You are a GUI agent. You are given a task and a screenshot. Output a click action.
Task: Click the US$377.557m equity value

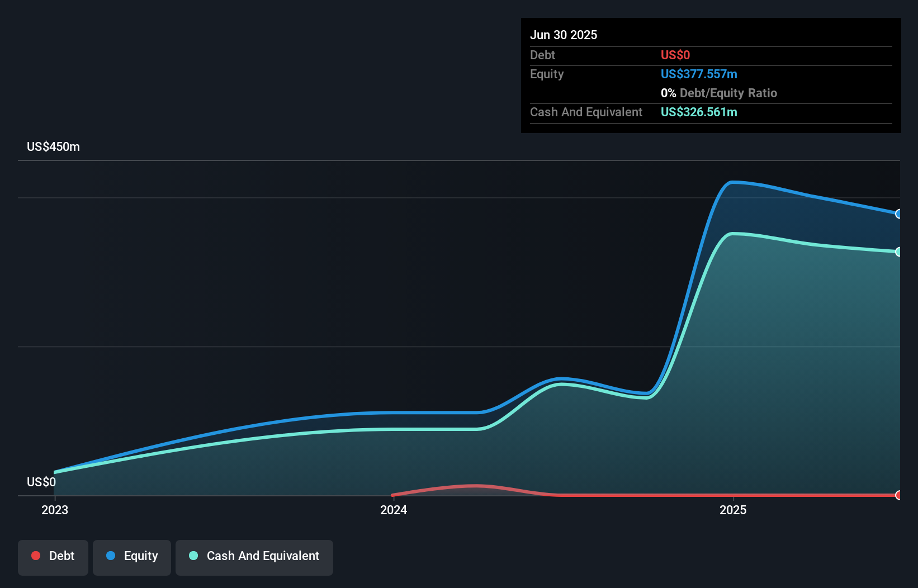[699, 74]
